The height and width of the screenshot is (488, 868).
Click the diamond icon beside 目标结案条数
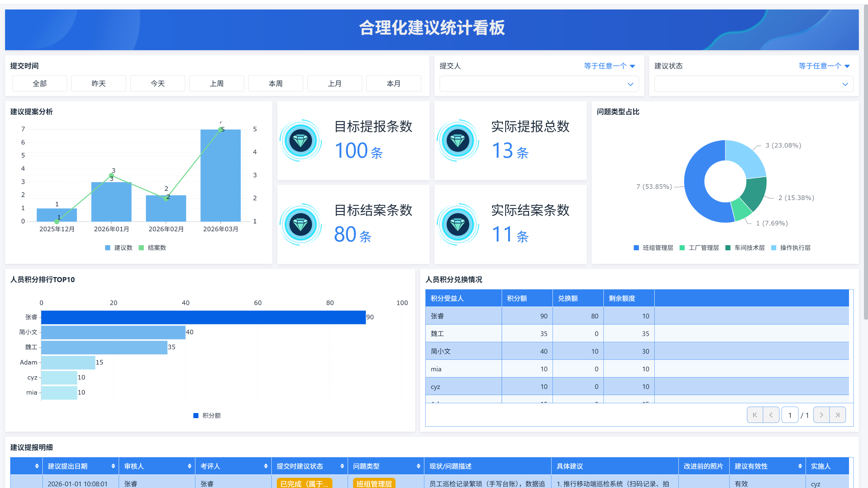301,225
